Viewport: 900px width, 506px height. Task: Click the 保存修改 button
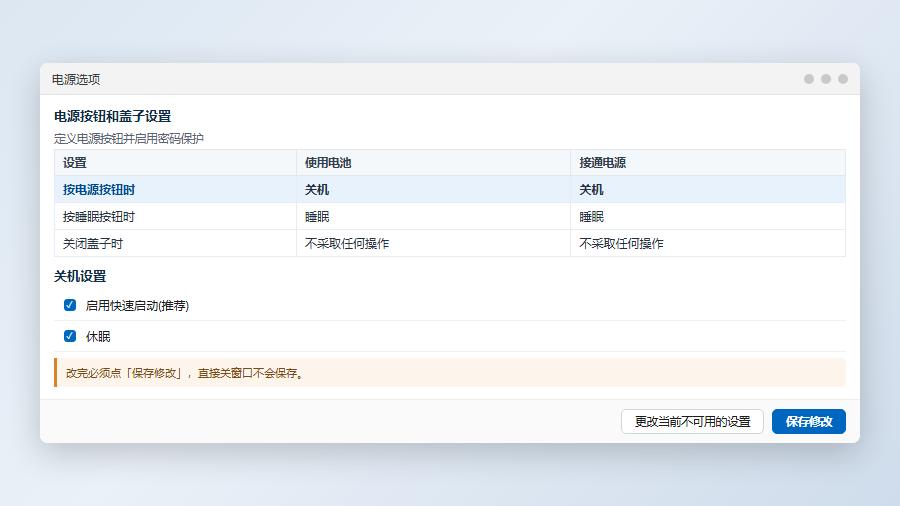click(x=808, y=422)
